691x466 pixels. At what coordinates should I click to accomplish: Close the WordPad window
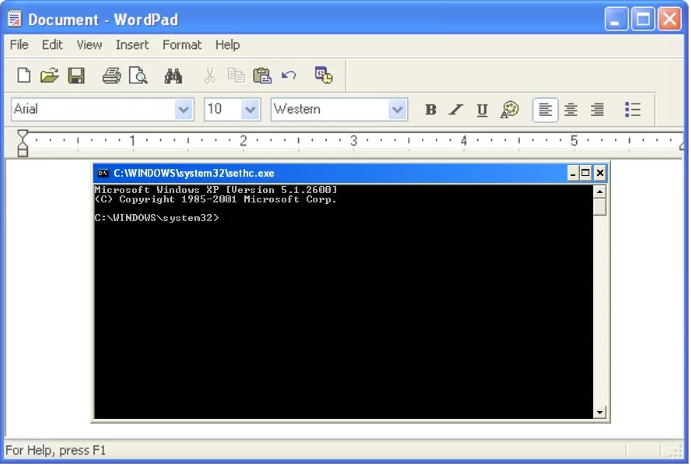670,19
